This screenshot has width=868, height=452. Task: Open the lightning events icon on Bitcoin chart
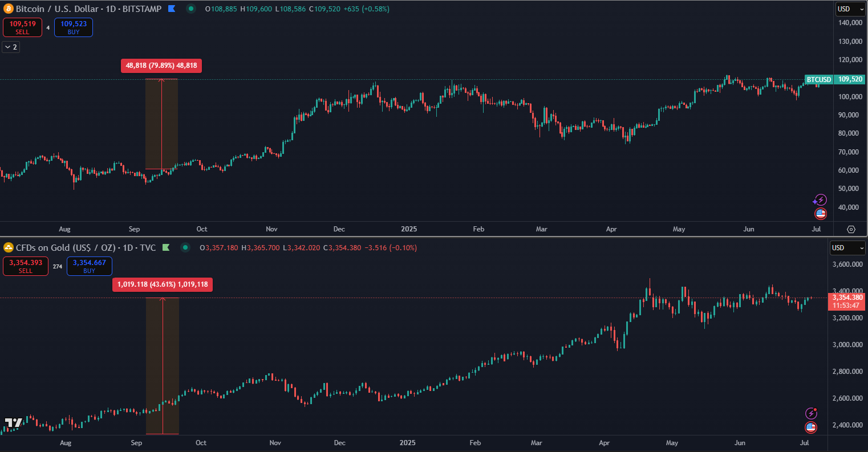click(820, 199)
